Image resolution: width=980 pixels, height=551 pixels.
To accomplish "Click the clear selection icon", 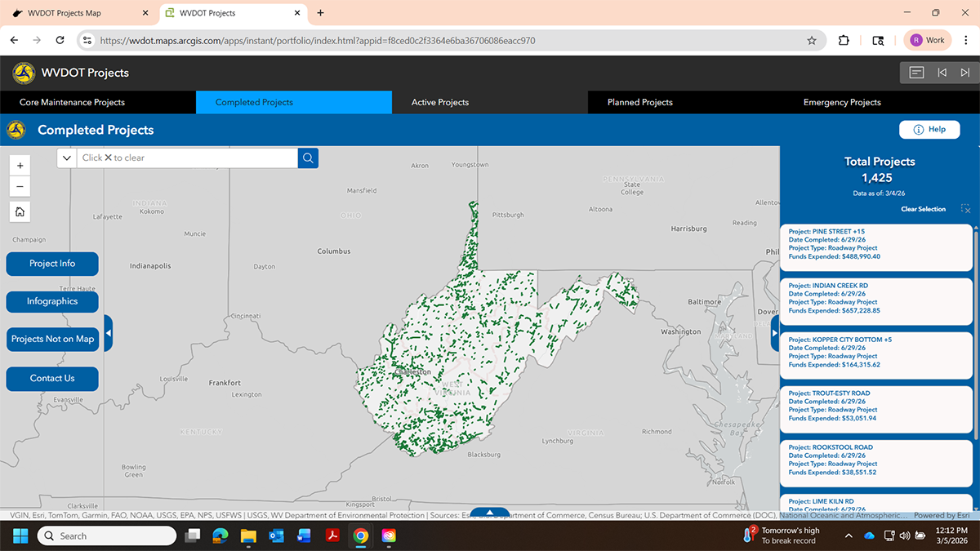I will tap(965, 209).
